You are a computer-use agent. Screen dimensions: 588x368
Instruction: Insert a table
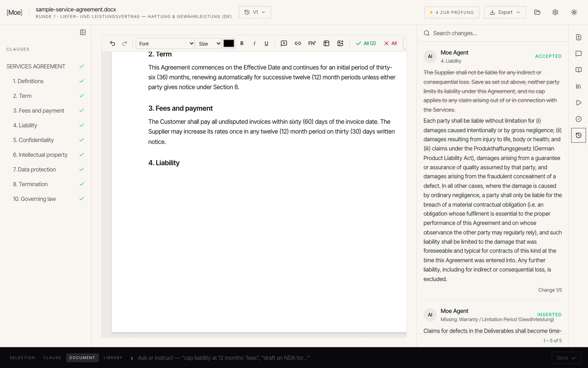(x=326, y=43)
